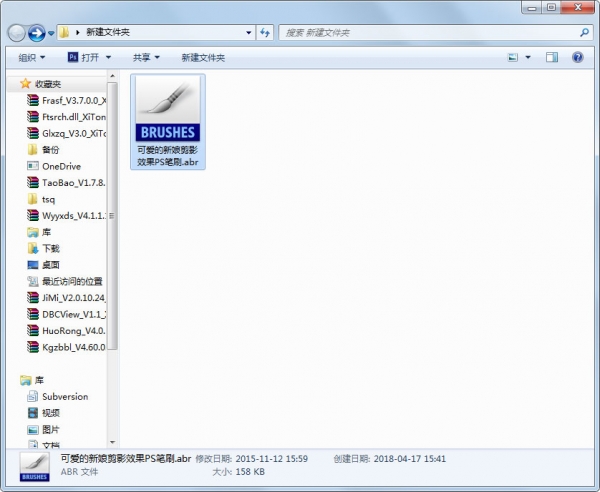Image resolution: width=600 pixels, height=492 pixels.
Task: Select the tsq folder in sidebar
Action: (x=41, y=199)
